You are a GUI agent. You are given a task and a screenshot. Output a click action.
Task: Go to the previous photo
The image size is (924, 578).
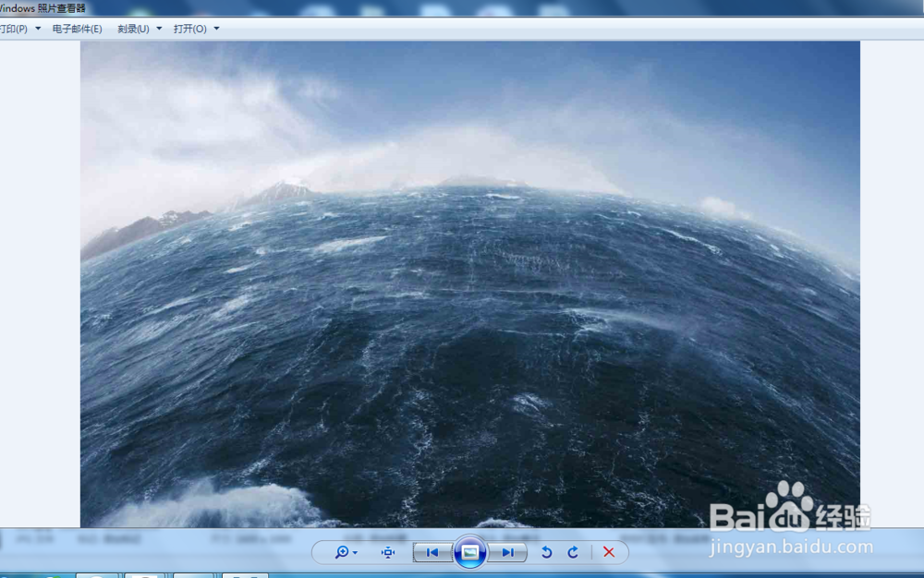432,552
